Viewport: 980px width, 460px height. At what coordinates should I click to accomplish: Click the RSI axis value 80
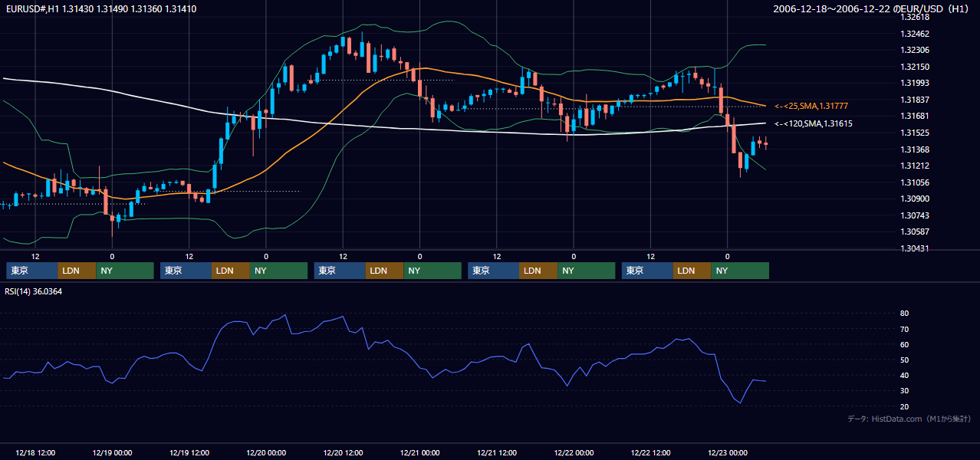[x=905, y=314]
